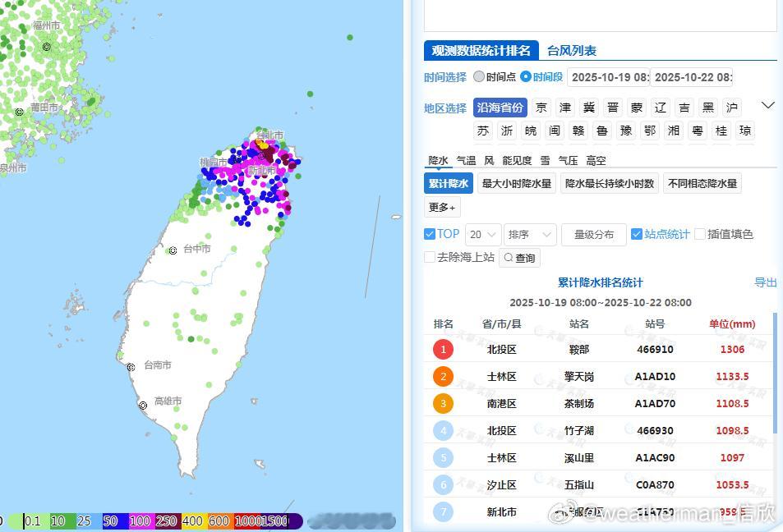Select the 时间段 radio button
The height and width of the screenshot is (532, 783).
click(x=525, y=76)
